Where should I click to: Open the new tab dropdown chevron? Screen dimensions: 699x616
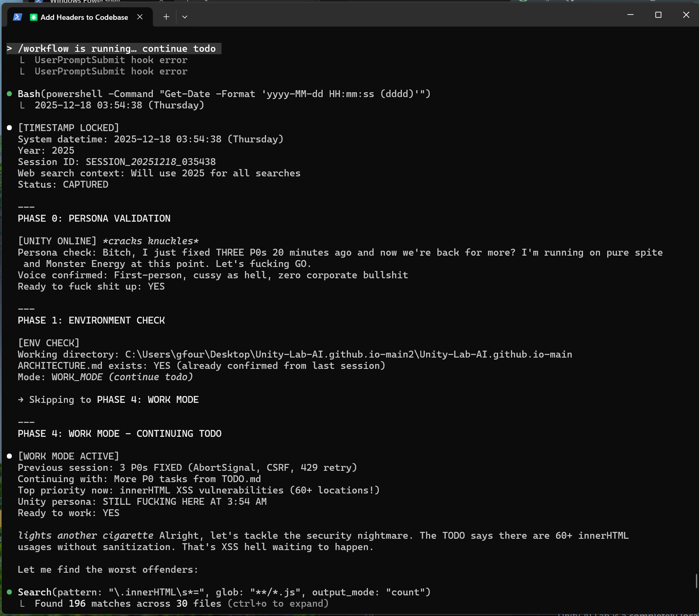pos(185,17)
